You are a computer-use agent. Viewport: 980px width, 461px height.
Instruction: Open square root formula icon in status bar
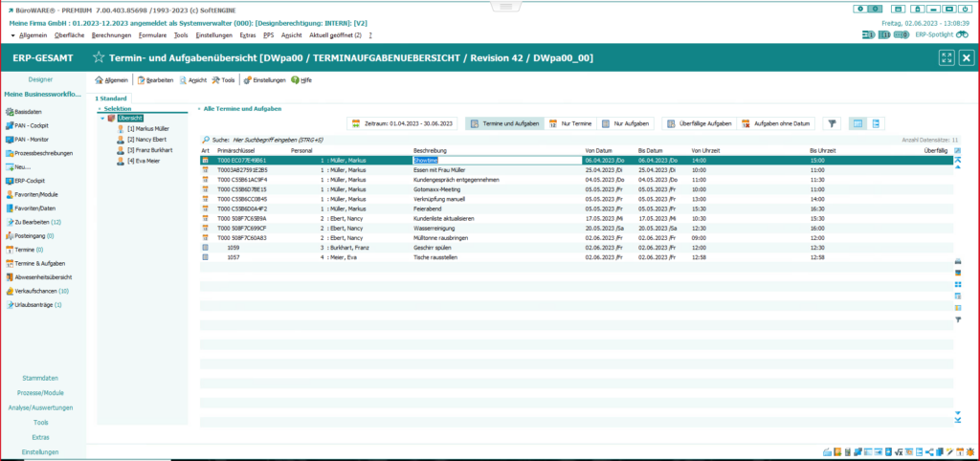tap(899, 451)
